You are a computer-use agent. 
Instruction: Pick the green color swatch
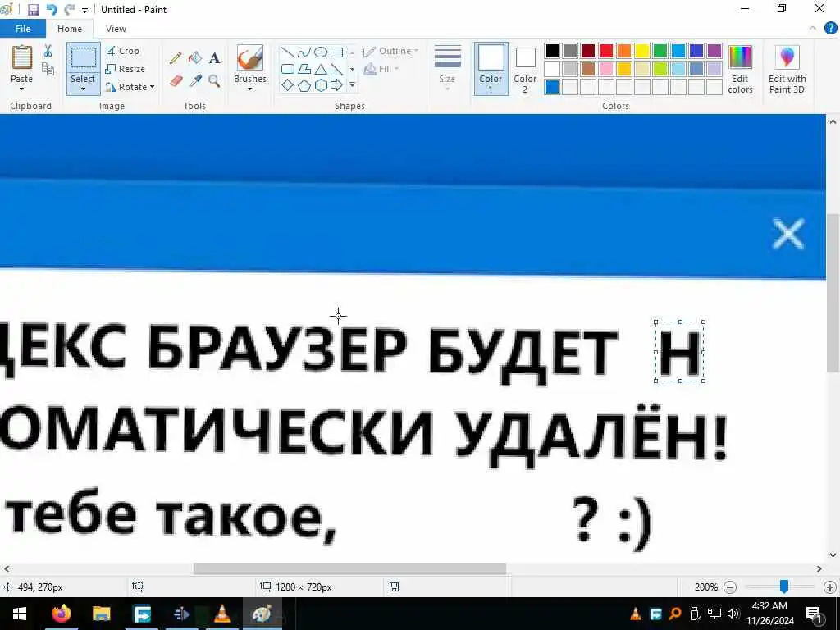click(660, 51)
